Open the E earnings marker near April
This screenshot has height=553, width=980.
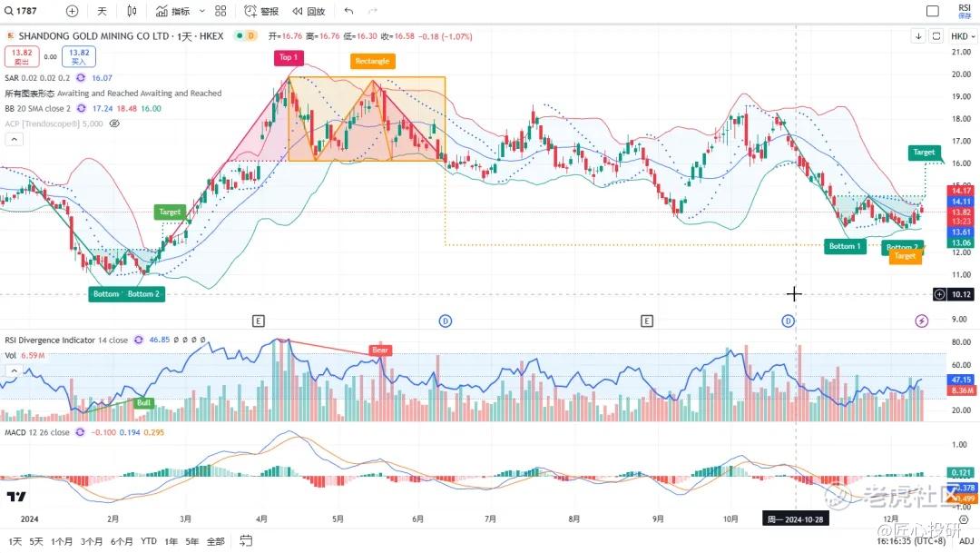258,321
